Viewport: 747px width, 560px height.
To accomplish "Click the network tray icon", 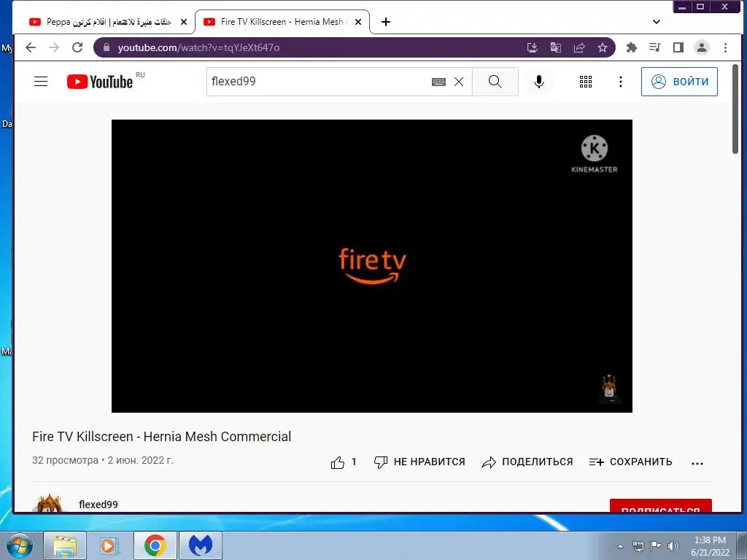I will tap(638, 546).
